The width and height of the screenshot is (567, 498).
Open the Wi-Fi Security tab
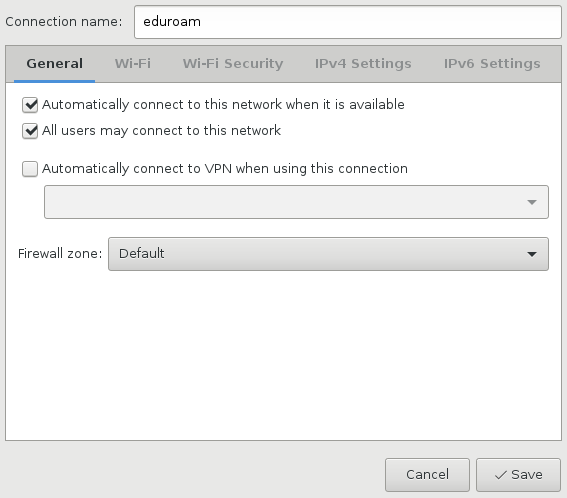233,64
